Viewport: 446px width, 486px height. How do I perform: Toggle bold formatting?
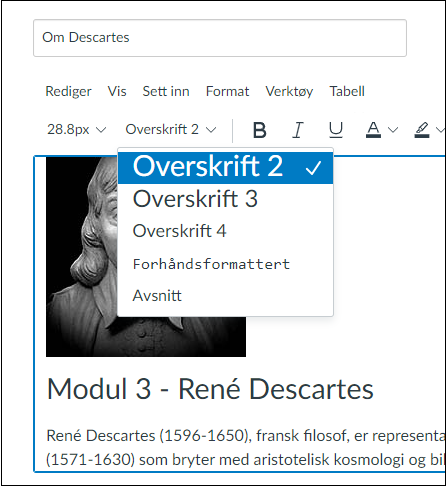[260, 130]
